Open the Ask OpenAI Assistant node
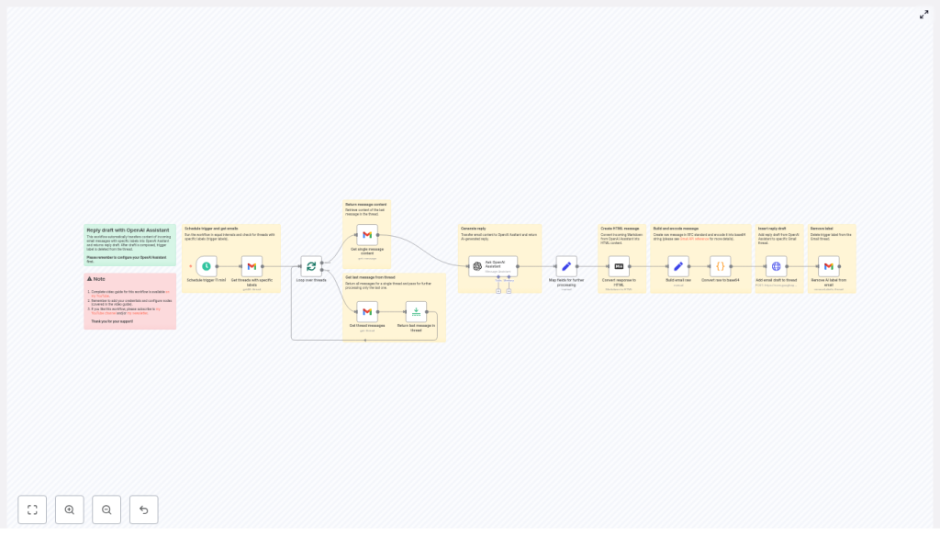 pos(493,266)
